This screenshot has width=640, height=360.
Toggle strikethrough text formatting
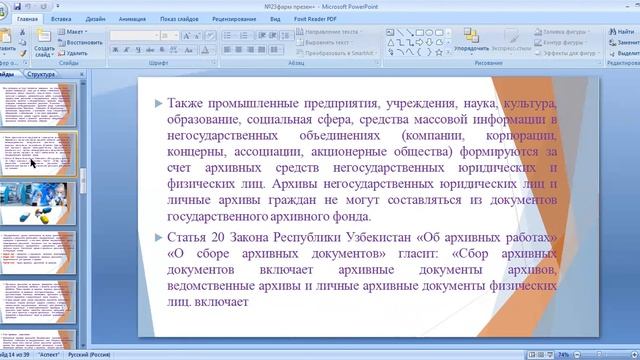[150, 50]
